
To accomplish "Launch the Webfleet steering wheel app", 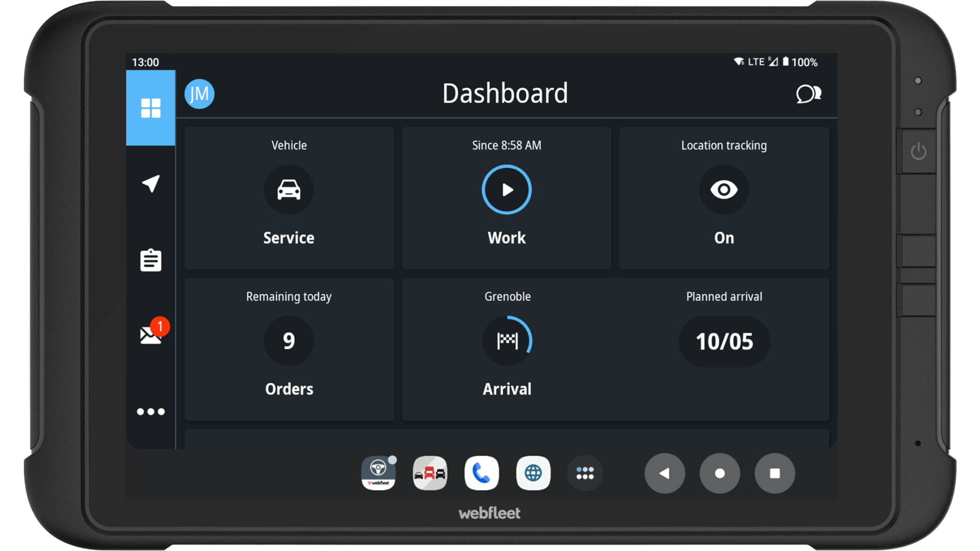I will (x=378, y=473).
